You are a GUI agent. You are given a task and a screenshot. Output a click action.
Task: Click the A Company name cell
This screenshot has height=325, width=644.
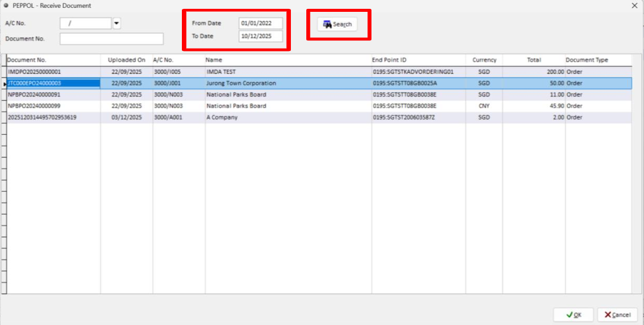click(289, 117)
